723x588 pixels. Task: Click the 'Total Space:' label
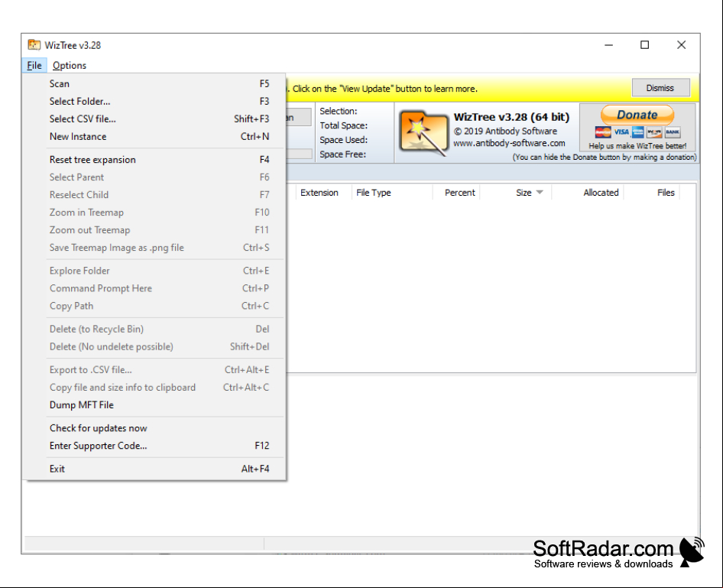[343, 125]
